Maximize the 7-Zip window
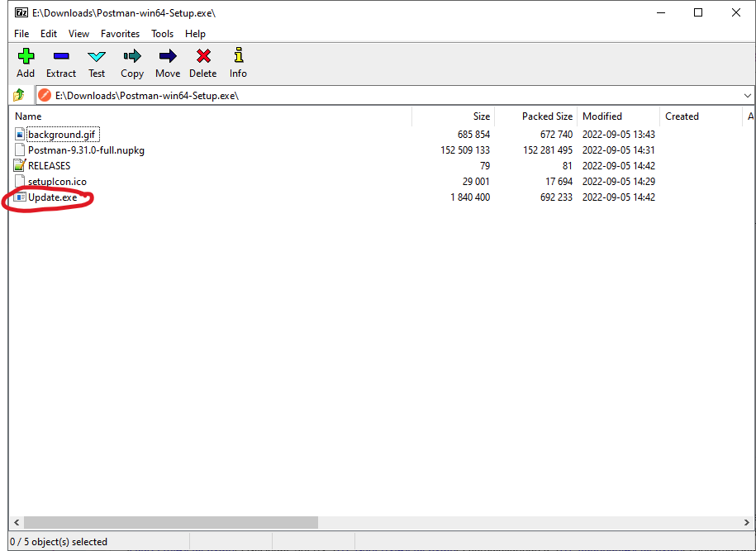The height and width of the screenshot is (551, 756). click(x=697, y=12)
